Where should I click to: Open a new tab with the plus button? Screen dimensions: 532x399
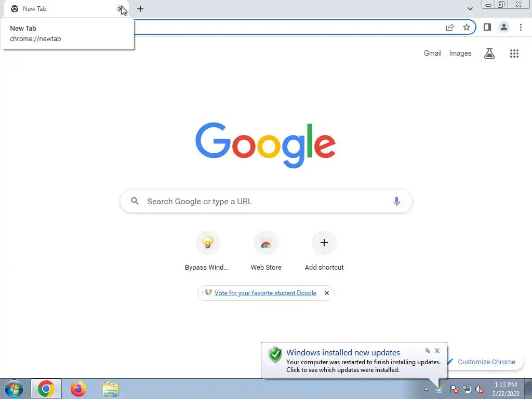point(140,9)
